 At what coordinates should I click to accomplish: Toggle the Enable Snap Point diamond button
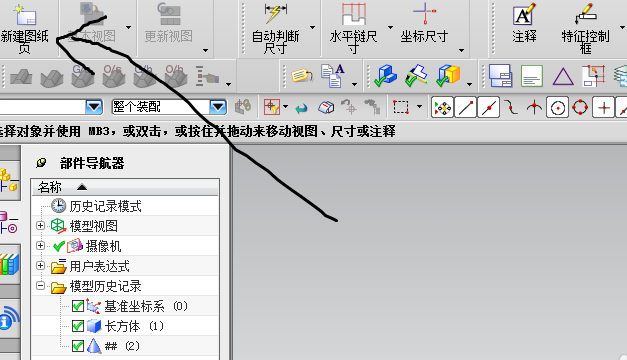tap(443, 108)
